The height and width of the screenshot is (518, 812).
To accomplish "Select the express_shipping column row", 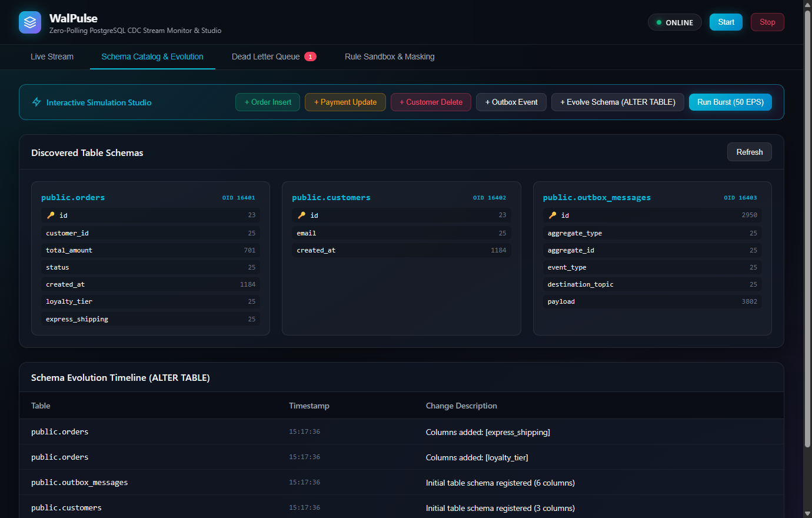I will coord(151,319).
